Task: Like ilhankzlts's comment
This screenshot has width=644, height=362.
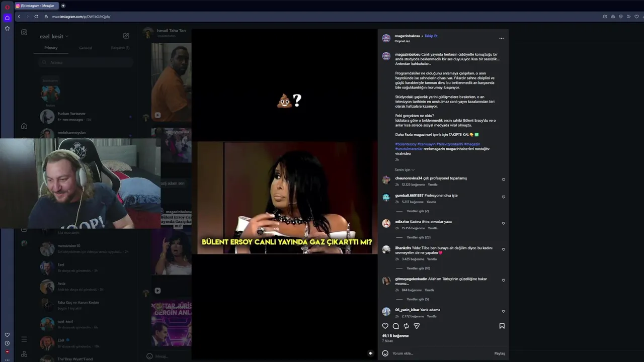Action: click(503, 249)
